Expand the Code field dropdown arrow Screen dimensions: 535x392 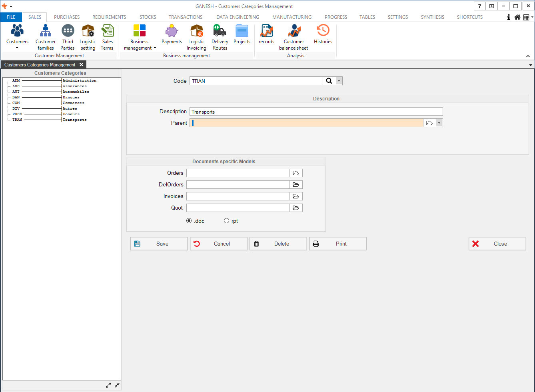click(x=339, y=81)
